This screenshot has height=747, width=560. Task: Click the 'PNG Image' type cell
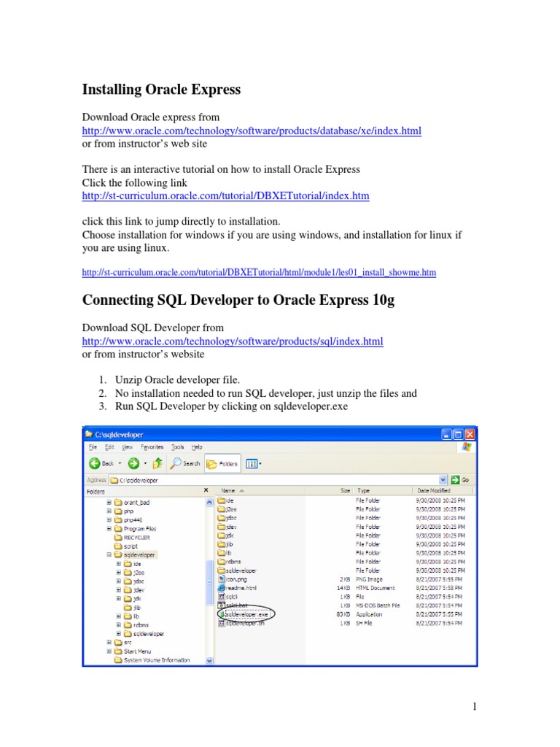tap(369, 579)
